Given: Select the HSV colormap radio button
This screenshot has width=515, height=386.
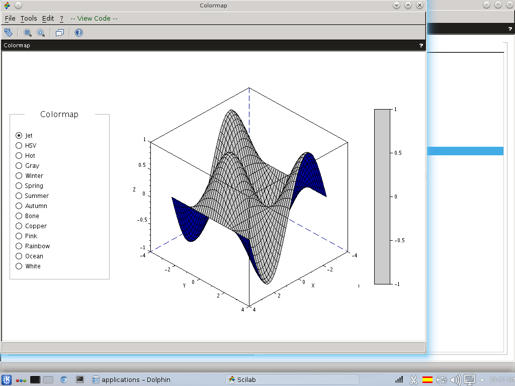Looking at the screenshot, I should click(x=19, y=146).
